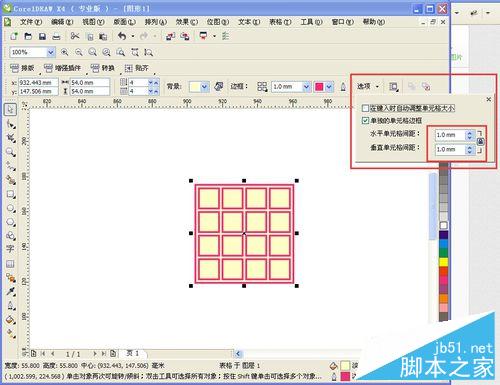Select the Shape tool in toolbox
The width and height of the screenshot is (500, 385).
click(10, 124)
